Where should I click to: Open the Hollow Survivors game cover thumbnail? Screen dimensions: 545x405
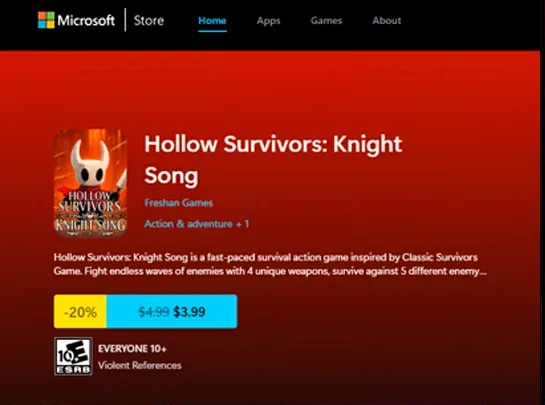pos(90,183)
